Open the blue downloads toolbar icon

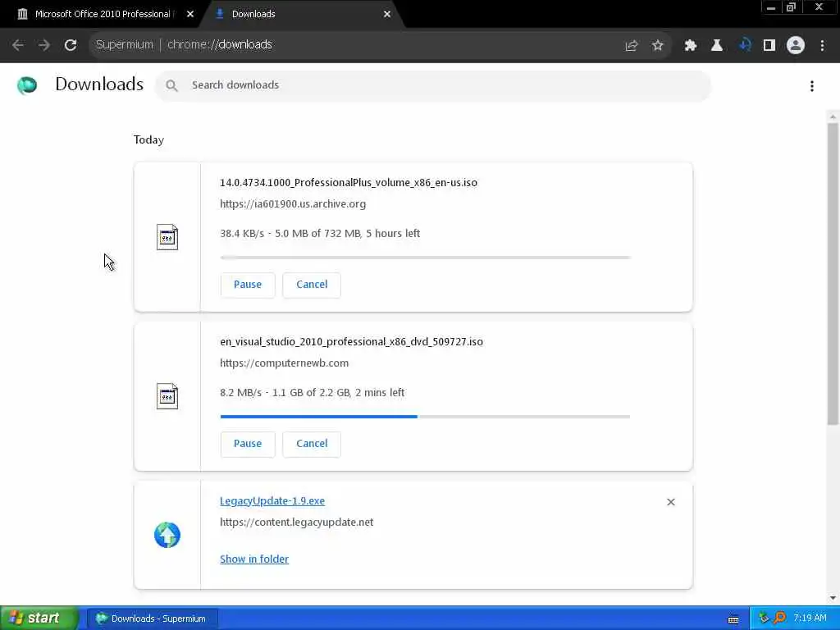point(744,46)
